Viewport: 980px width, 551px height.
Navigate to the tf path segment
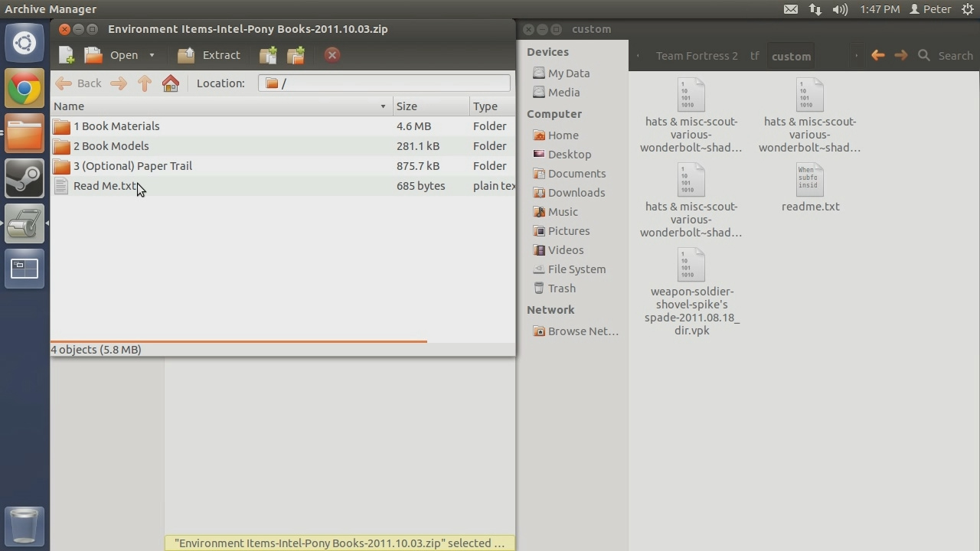pyautogui.click(x=755, y=56)
